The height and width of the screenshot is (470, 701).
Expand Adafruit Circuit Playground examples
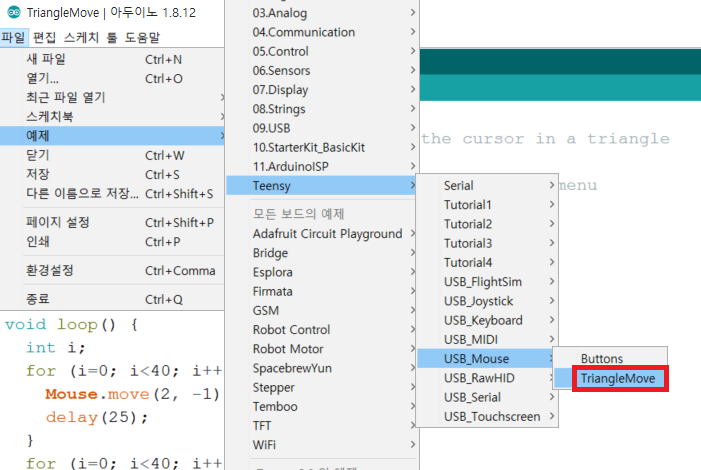(323, 234)
